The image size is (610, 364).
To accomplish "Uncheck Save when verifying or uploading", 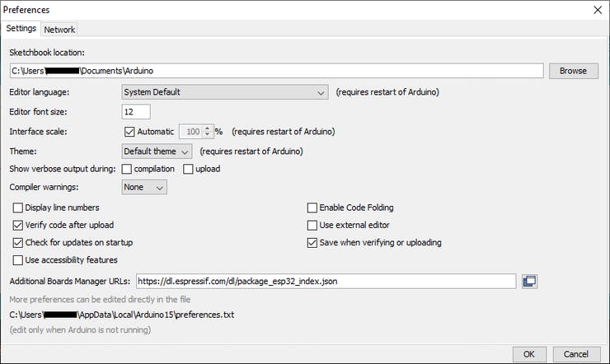I will click(312, 243).
